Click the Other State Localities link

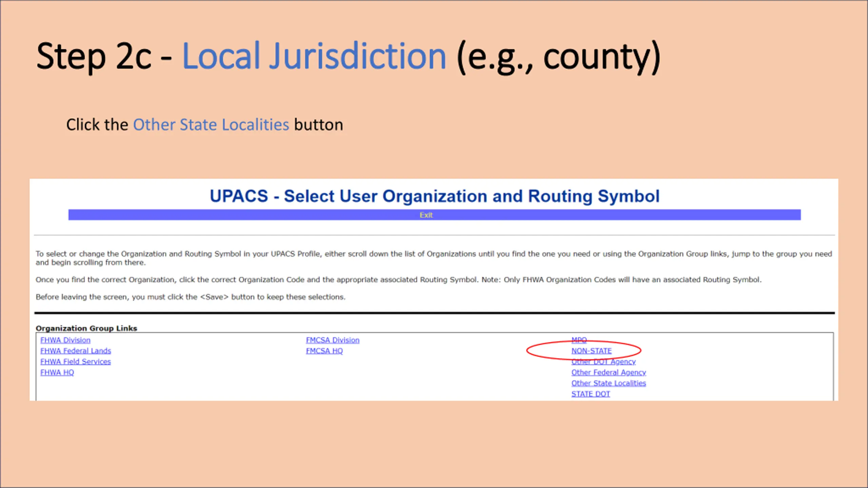[x=608, y=383]
